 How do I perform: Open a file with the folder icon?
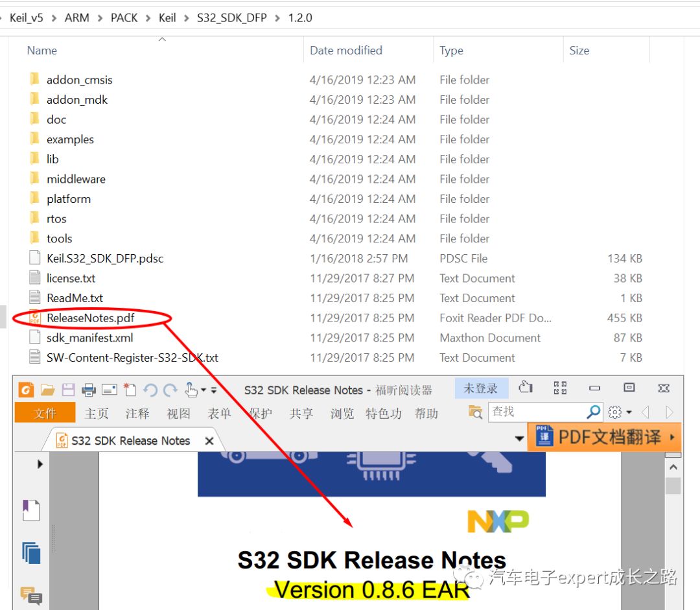pyautogui.click(x=47, y=390)
